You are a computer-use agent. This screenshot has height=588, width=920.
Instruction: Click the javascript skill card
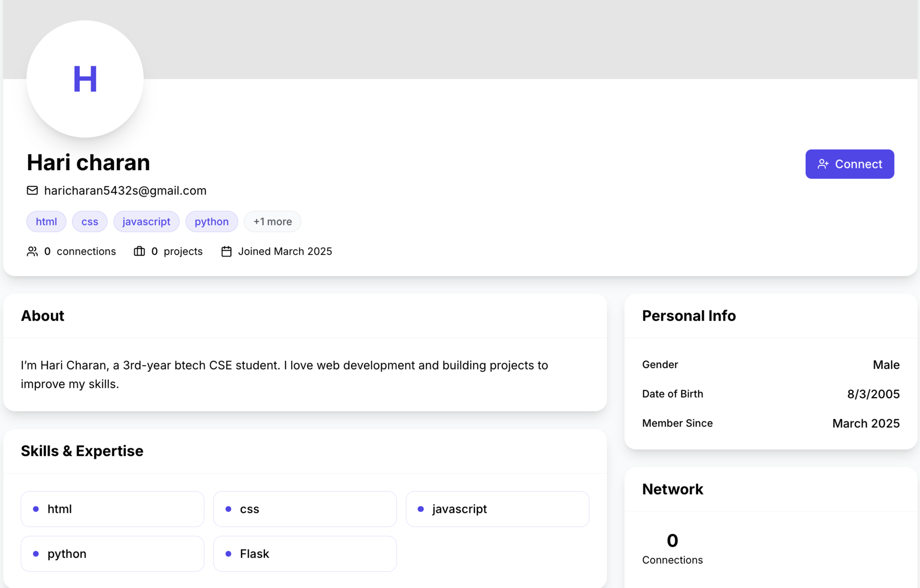(x=497, y=509)
